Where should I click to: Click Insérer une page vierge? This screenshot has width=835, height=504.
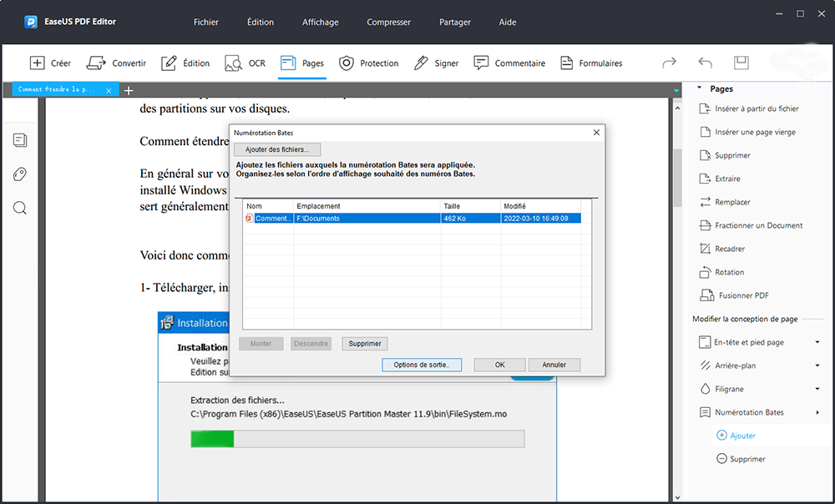click(747, 132)
